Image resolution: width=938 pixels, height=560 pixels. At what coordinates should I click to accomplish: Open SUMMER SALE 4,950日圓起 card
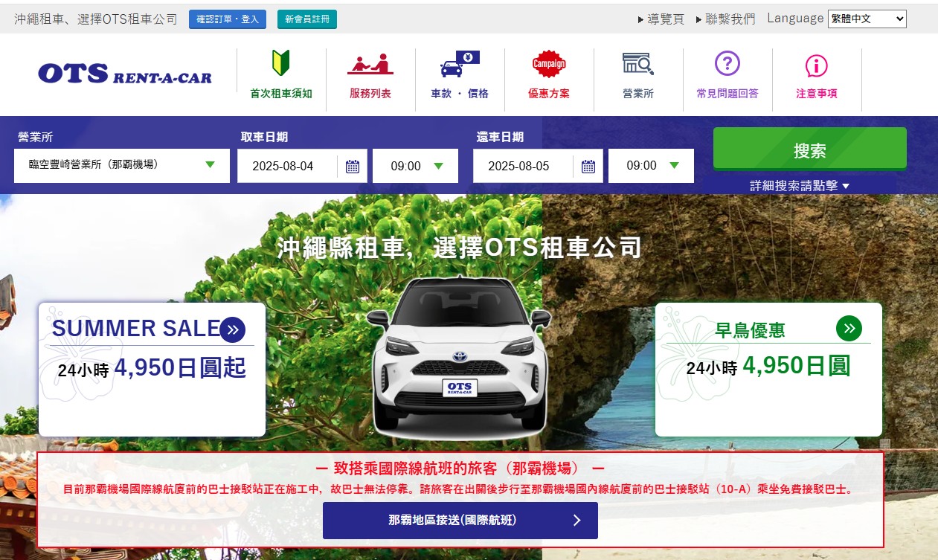(152, 369)
